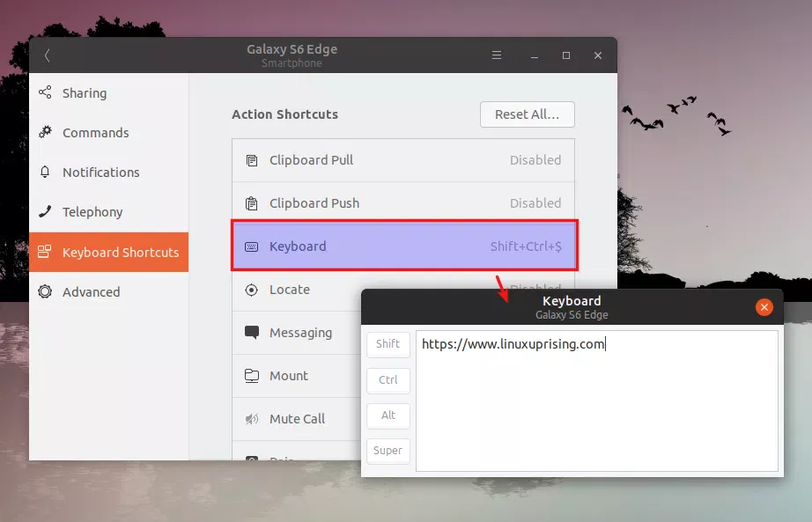812x522 pixels.
Task: Click the Advanced gear icon
Action: pos(45,292)
